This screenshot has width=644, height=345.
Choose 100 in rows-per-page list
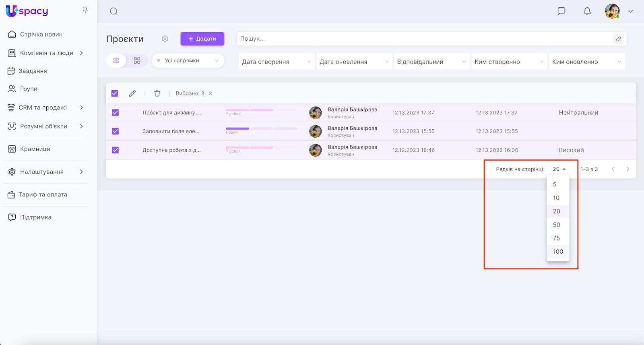557,252
